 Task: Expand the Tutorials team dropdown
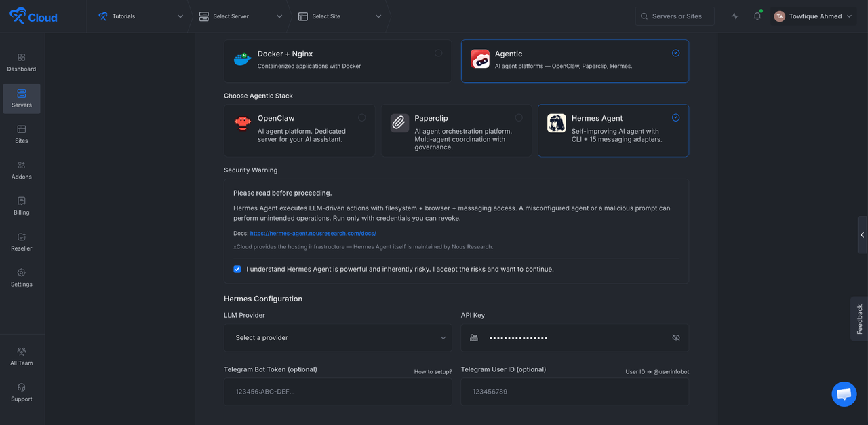coord(140,16)
